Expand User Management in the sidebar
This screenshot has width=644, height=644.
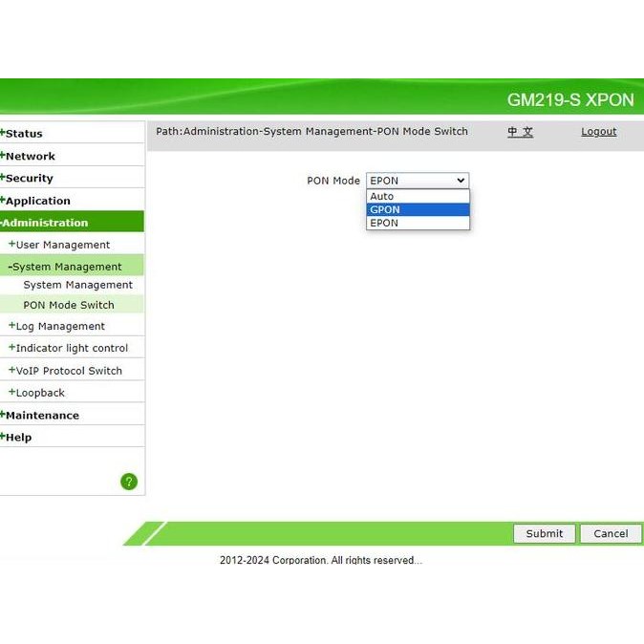(x=62, y=245)
